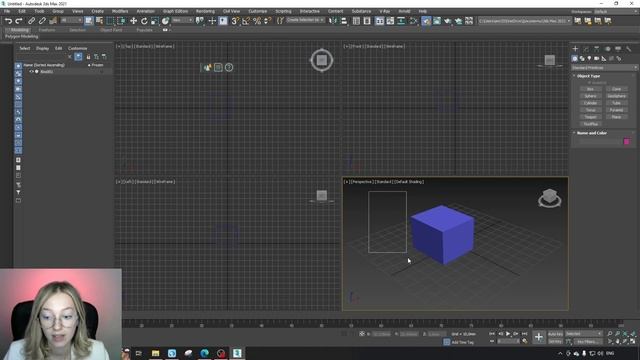Click the Redo arrow in main toolbar
640x360 pixels.
point(19,21)
